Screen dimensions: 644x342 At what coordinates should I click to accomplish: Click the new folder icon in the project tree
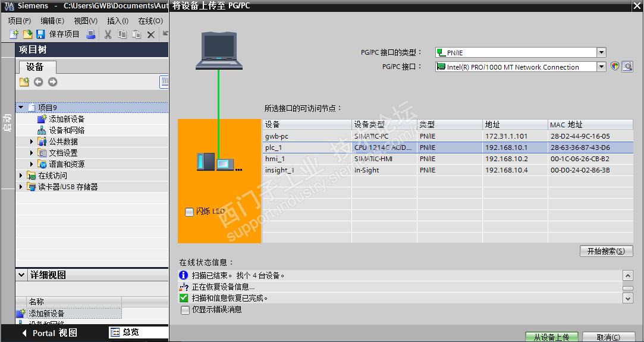pos(24,81)
